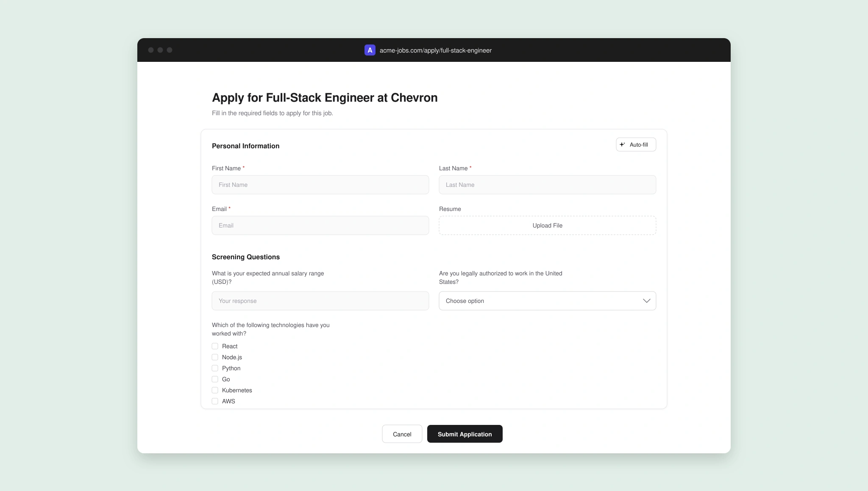Click the purple A site icon
The image size is (868, 491).
370,50
